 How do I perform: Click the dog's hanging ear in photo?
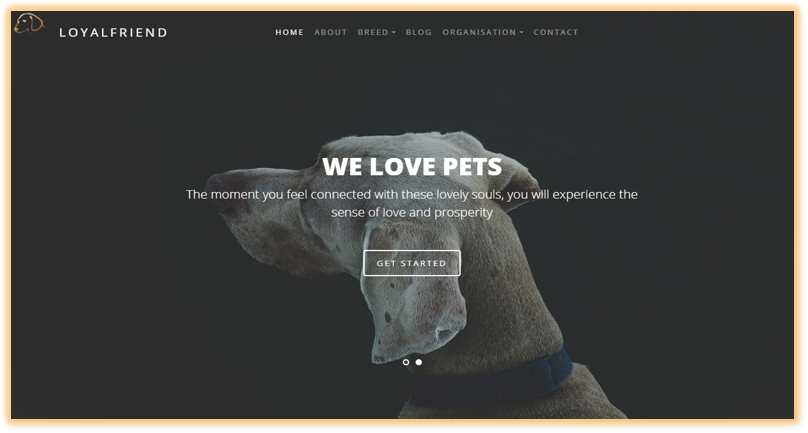[412, 294]
